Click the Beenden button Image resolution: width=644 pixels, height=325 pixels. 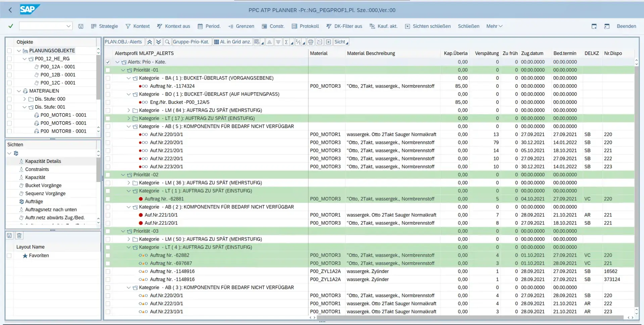coord(626,26)
